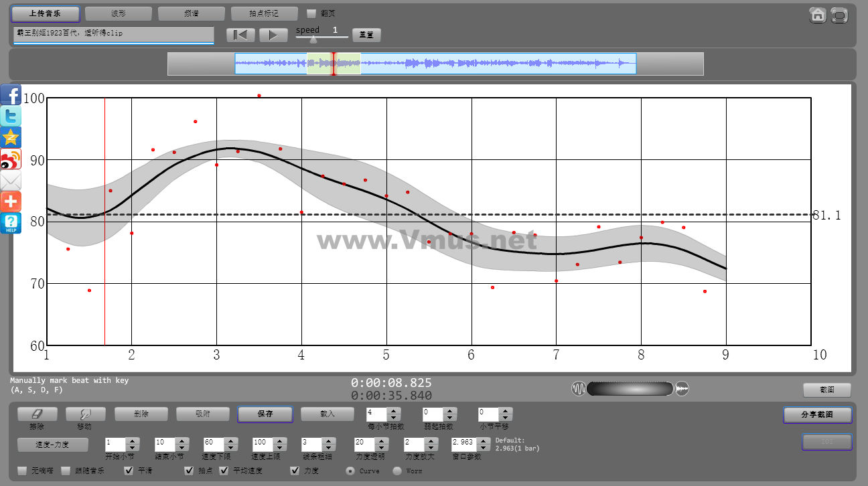Share to Facebook via sidebar icon

[11, 94]
